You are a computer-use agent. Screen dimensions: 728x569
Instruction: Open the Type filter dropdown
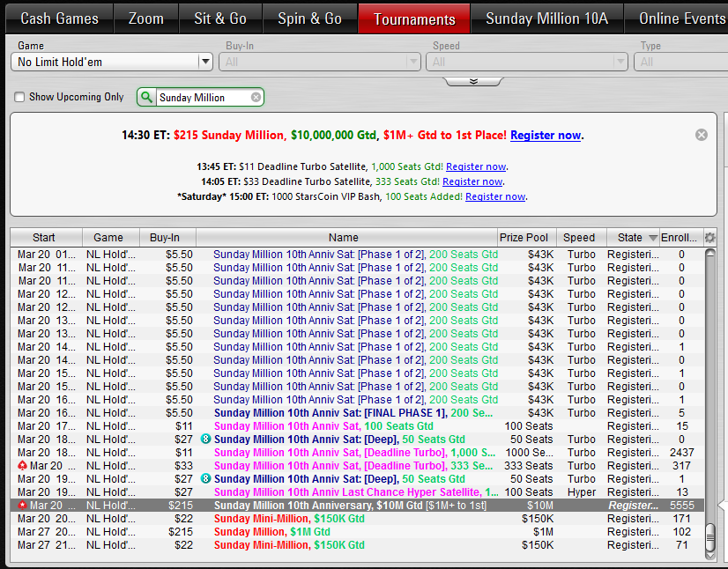pyautogui.click(x=680, y=62)
